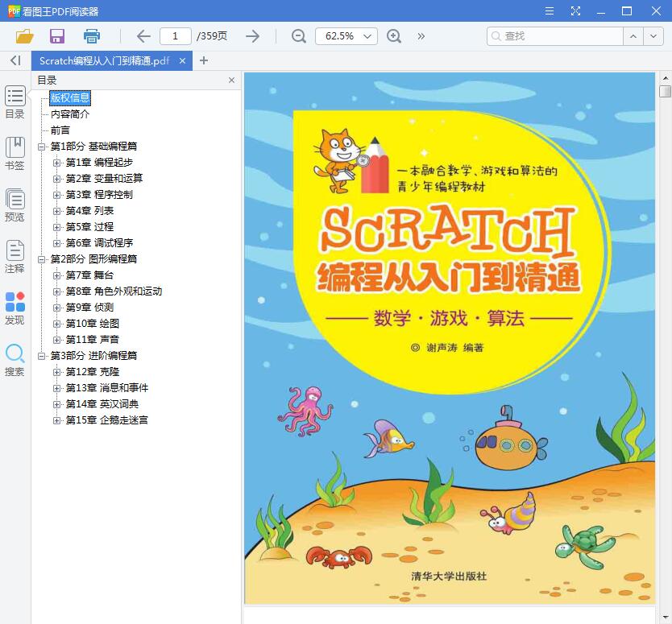Collapse the sidebar using the left-bar arrow icon
The width and height of the screenshot is (672, 624).
coord(15,60)
